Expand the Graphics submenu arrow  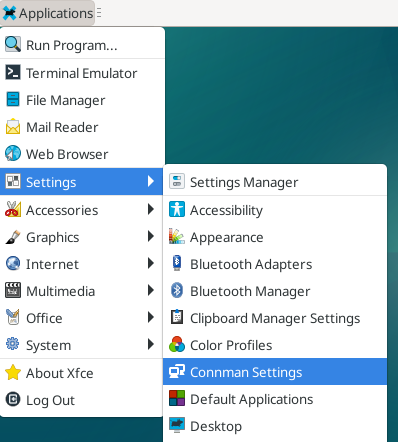click(151, 236)
